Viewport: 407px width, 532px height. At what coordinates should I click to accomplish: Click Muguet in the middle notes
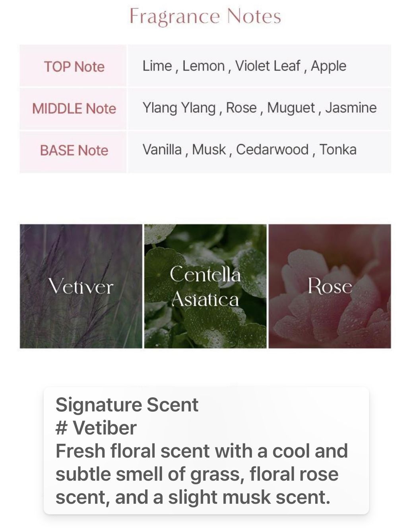(291, 108)
